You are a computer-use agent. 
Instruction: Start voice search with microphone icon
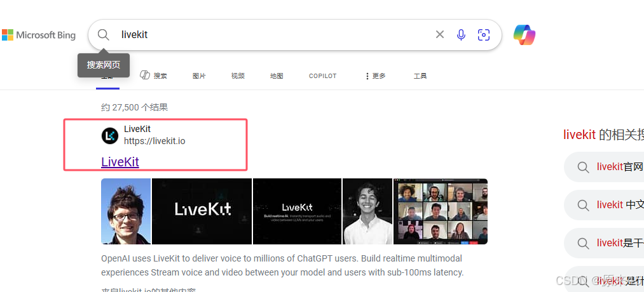[x=462, y=35]
